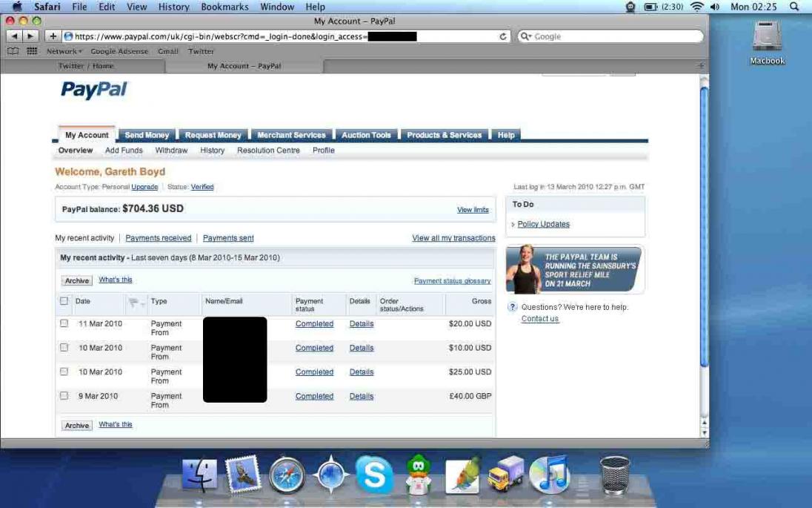Click the Safari back navigation arrow
Screen dimensions: 812x508
point(15,36)
